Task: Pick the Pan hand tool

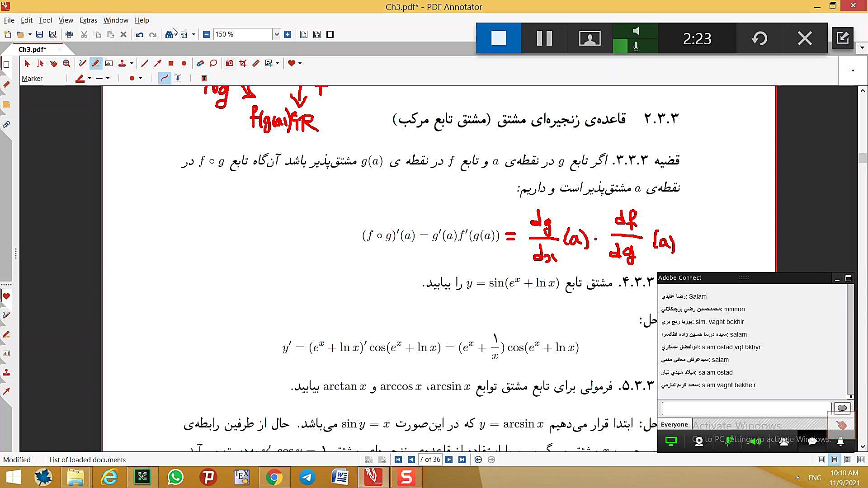Action: pyautogui.click(x=53, y=63)
